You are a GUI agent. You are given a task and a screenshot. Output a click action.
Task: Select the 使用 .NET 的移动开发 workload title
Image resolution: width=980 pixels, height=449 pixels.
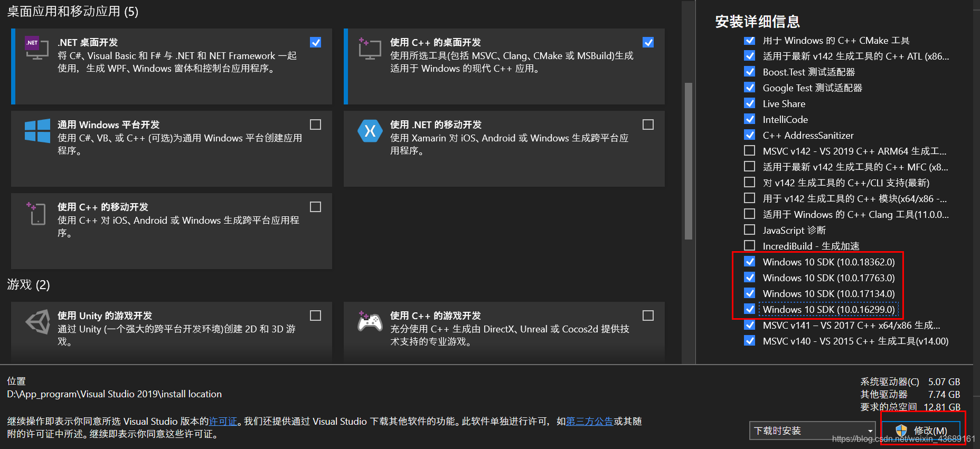[436, 125]
